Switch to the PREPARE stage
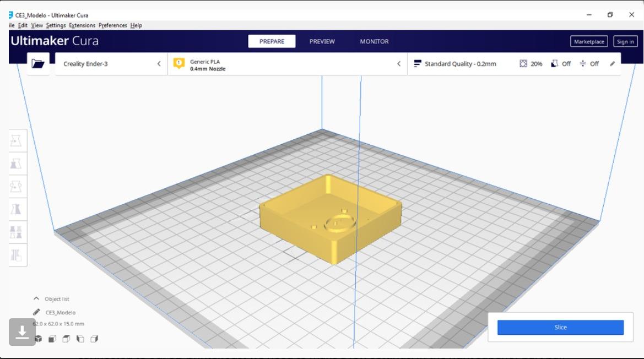Image resolution: width=644 pixels, height=359 pixels. 272,41
